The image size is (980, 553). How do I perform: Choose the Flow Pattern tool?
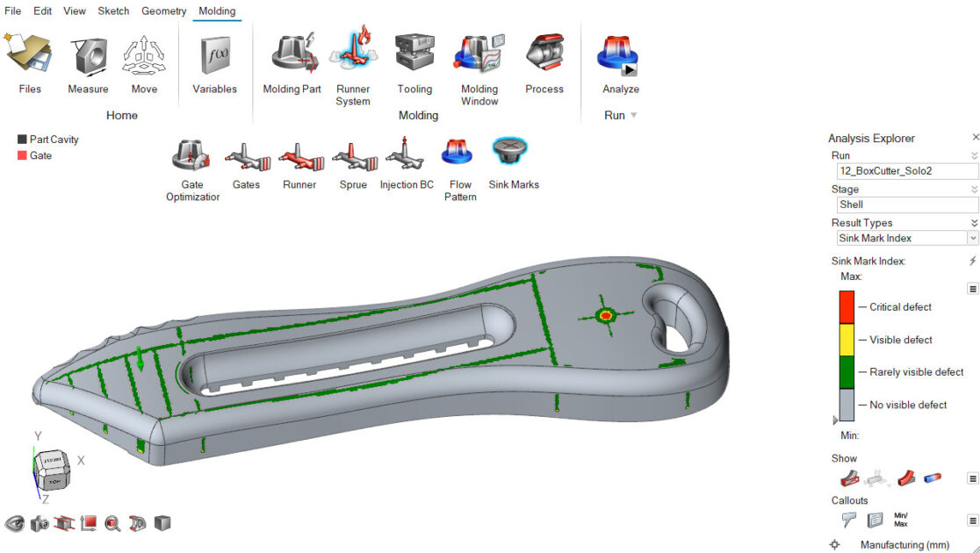point(460,154)
